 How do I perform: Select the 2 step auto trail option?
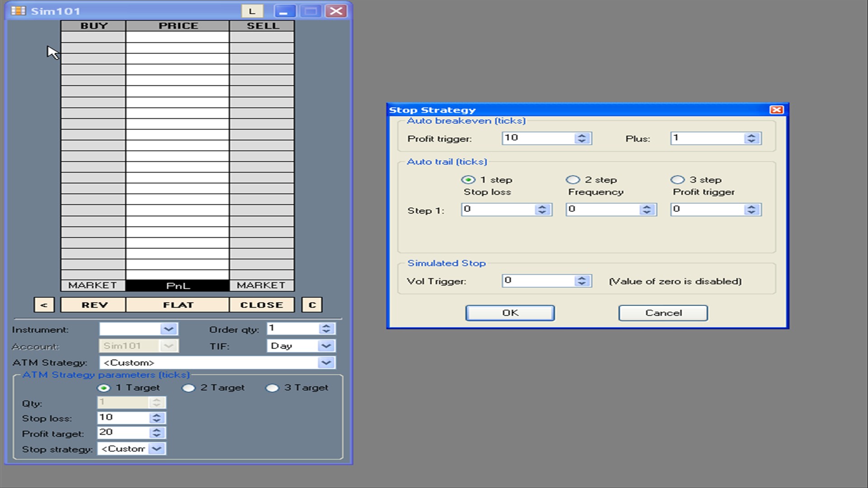(573, 180)
